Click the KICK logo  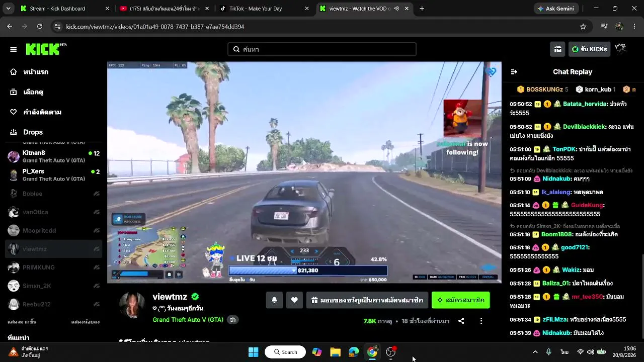point(46,49)
